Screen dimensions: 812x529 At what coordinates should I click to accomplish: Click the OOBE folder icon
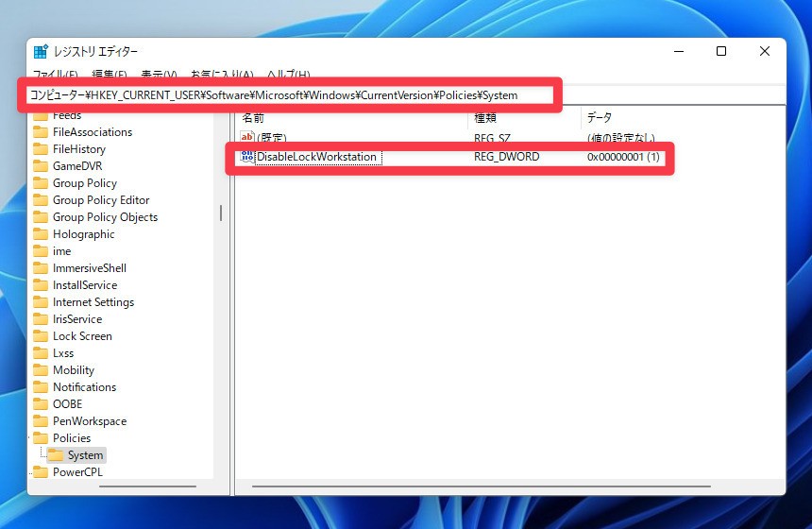[x=41, y=404]
